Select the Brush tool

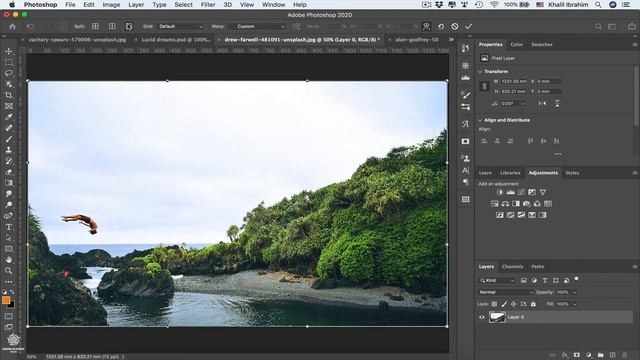pyautogui.click(x=9, y=139)
